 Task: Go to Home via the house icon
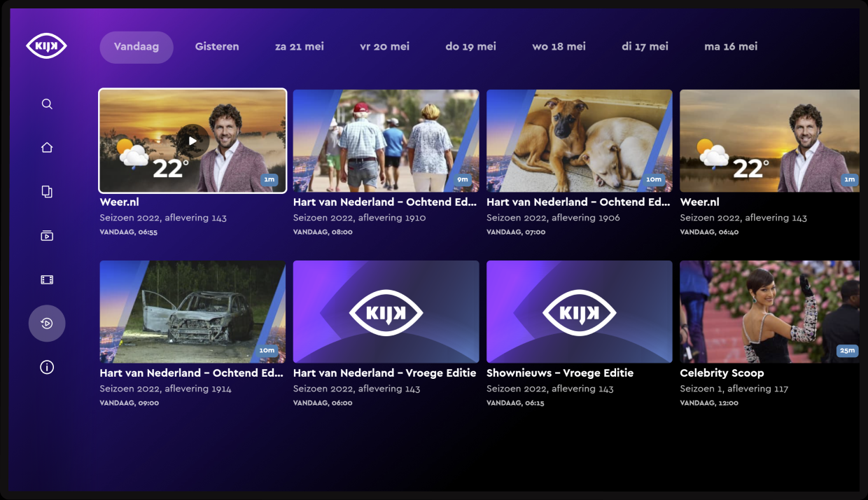[47, 148]
